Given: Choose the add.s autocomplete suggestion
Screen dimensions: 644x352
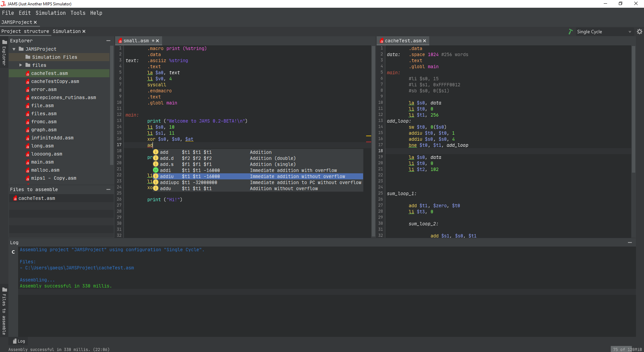Looking at the screenshot, I should pos(258,164).
